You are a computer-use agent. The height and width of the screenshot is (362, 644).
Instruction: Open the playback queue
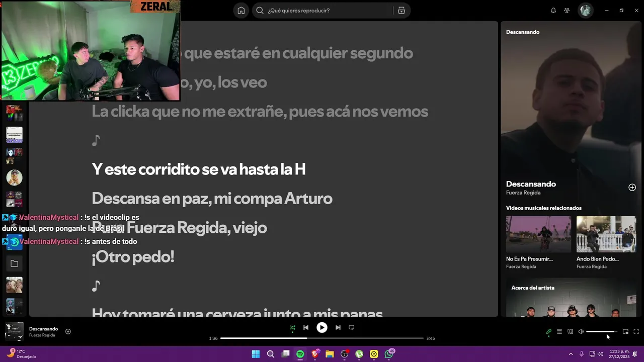coord(559,332)
